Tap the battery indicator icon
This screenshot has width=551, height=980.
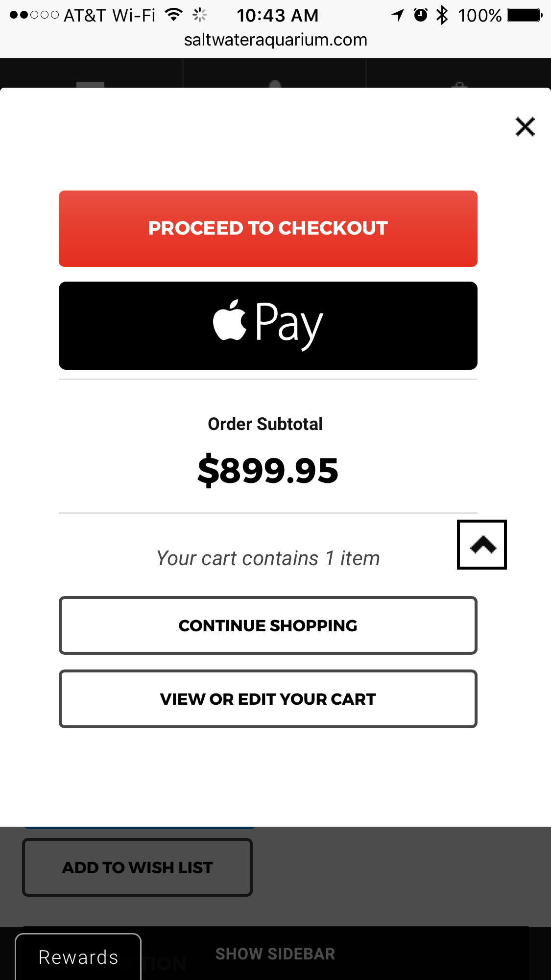pyautogui.click(x=525, y=15)
